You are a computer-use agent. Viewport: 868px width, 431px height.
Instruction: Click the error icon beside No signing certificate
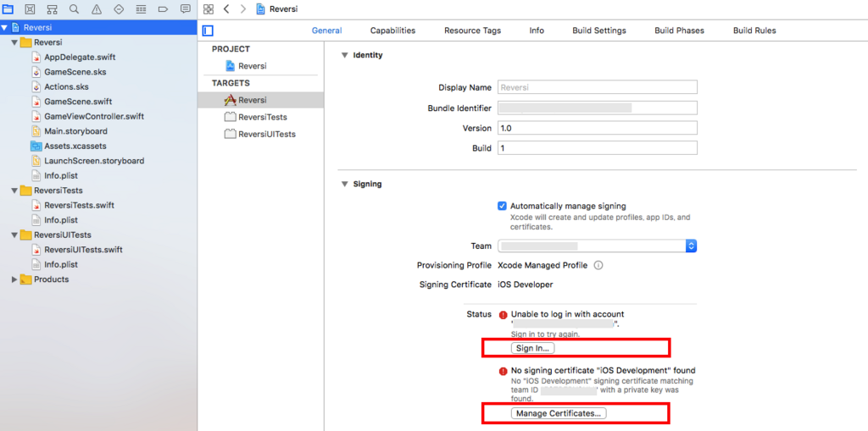pos(503,371)
